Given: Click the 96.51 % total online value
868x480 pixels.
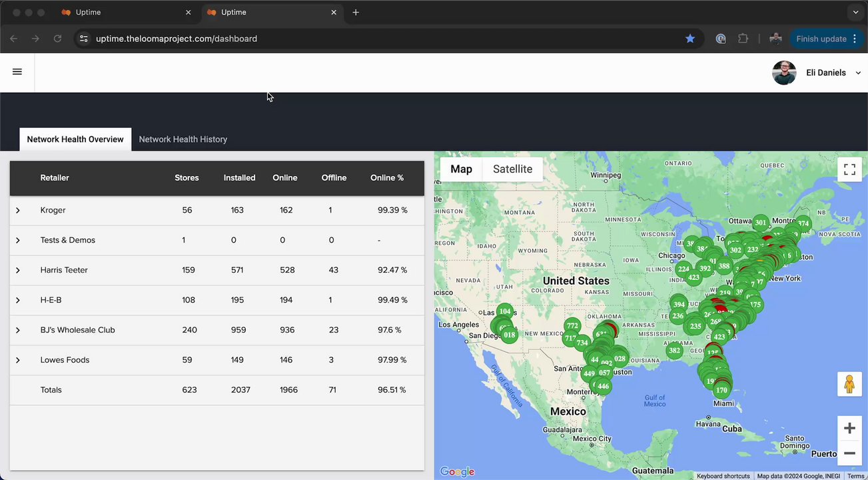Looking at the screenshot, I should [392, 390].
